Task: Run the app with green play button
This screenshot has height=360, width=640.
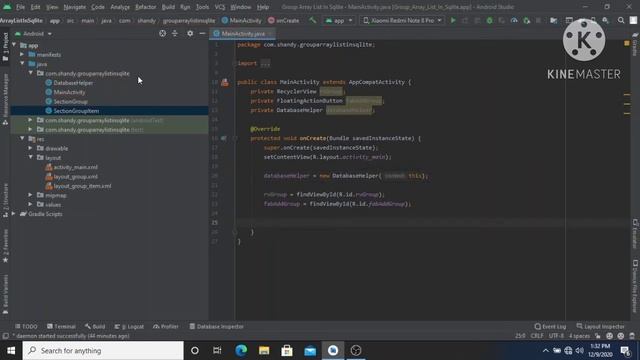Action: [453, 20]
